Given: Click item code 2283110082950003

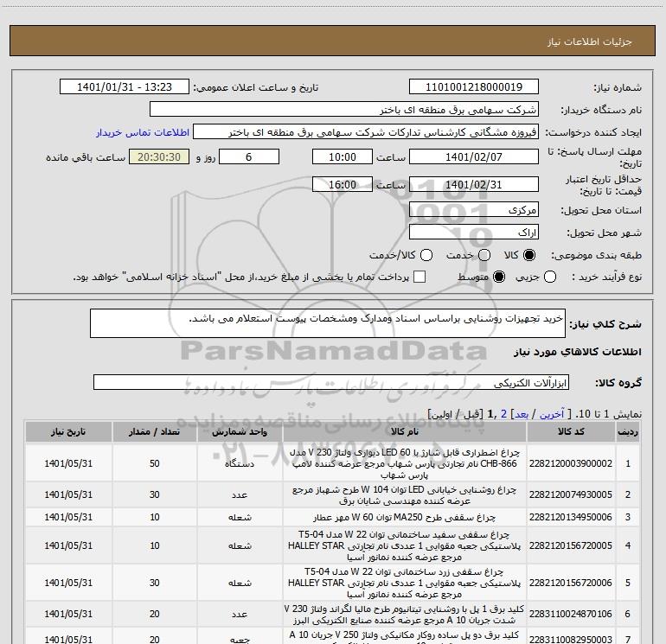Looking at the screenshot, I should [x=571, y=640].
